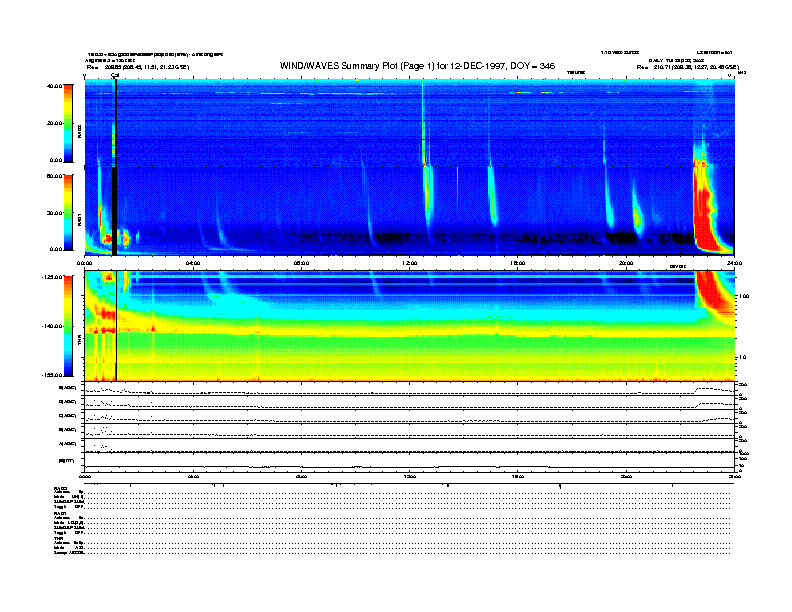The image size is (792, 612).
Task: Select the -125.00 label on TNR scale
Action: coord(53,277)
